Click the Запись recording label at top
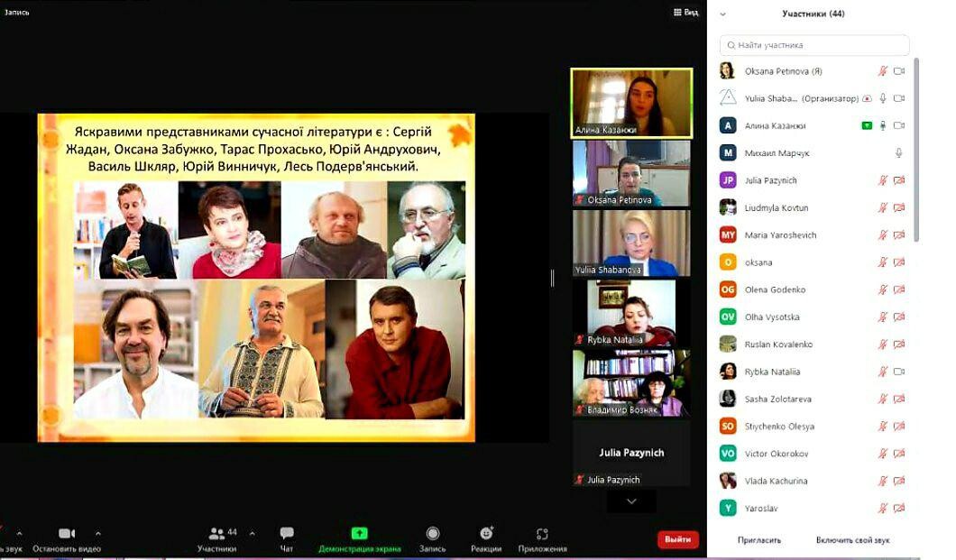This screenshot has height=560, width=956. [16, 12]
